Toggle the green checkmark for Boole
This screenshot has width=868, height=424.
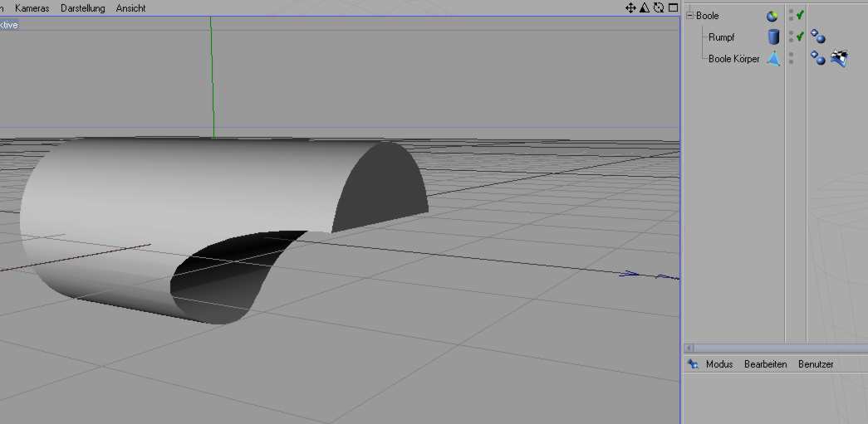click(800, 15)
